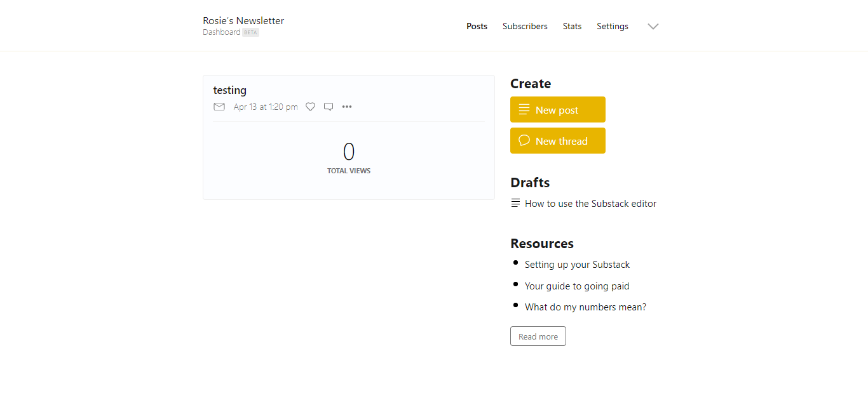
Task: Open comments via the speech bubble icon
Action: click(x=329, y=107)
